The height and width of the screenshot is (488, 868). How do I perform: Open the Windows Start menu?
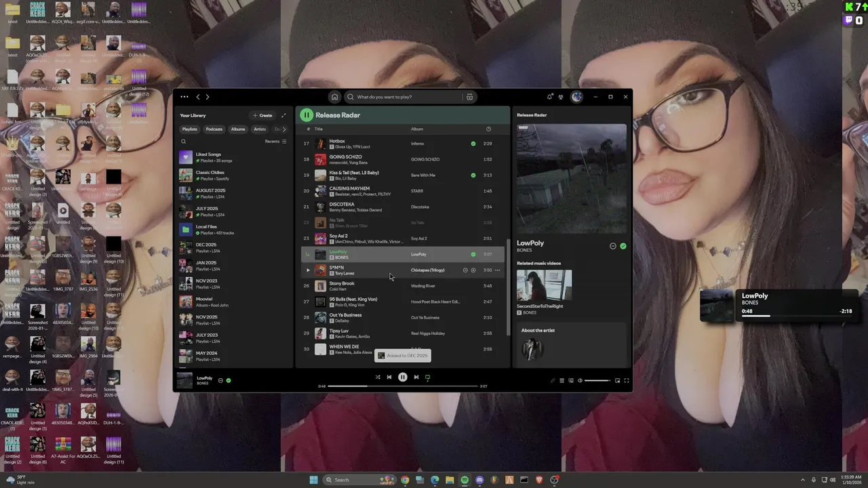pos(313,480)
